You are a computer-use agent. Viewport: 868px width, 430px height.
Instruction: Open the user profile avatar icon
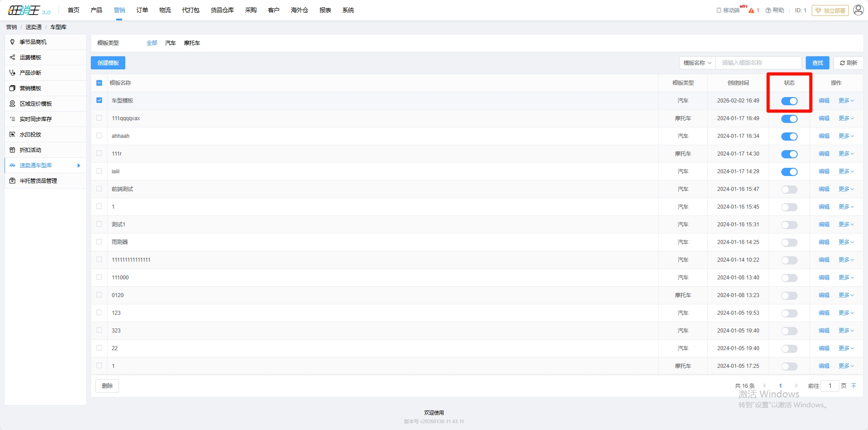coord(858,10)
